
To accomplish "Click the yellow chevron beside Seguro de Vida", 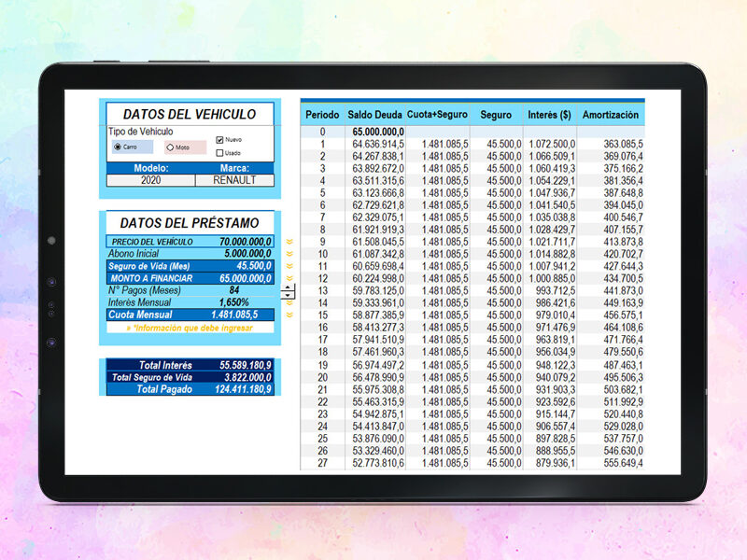I will tap(289, 266).
